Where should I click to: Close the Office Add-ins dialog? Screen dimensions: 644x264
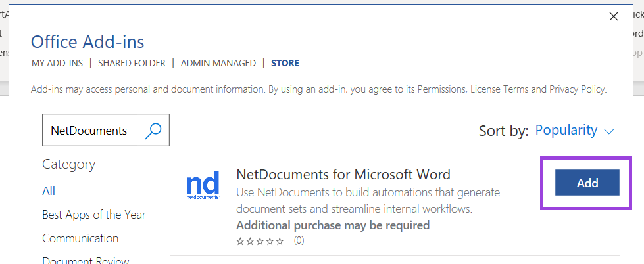pos(614,17)
